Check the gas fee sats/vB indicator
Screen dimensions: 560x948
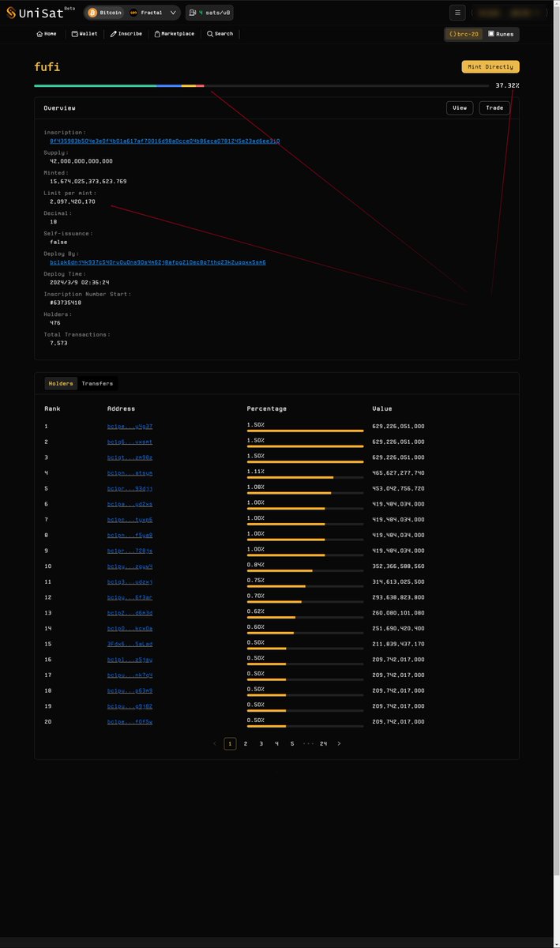209,13
